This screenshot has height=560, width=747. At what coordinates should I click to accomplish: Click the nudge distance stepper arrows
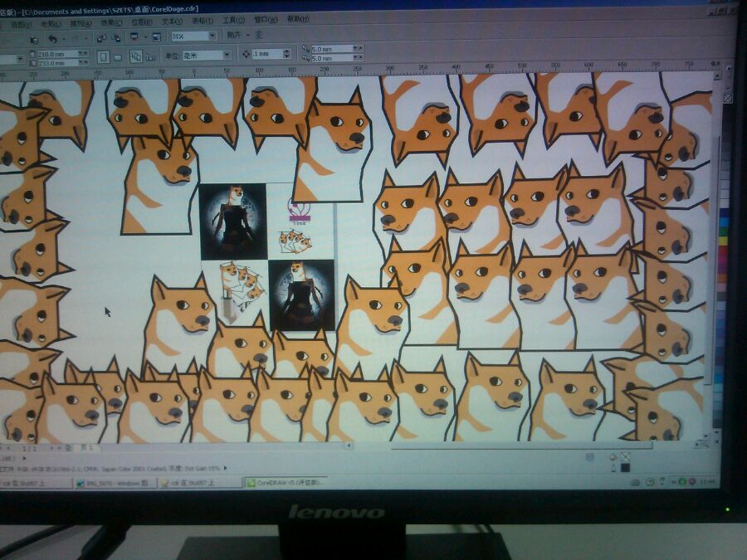(x=286, y=54)
